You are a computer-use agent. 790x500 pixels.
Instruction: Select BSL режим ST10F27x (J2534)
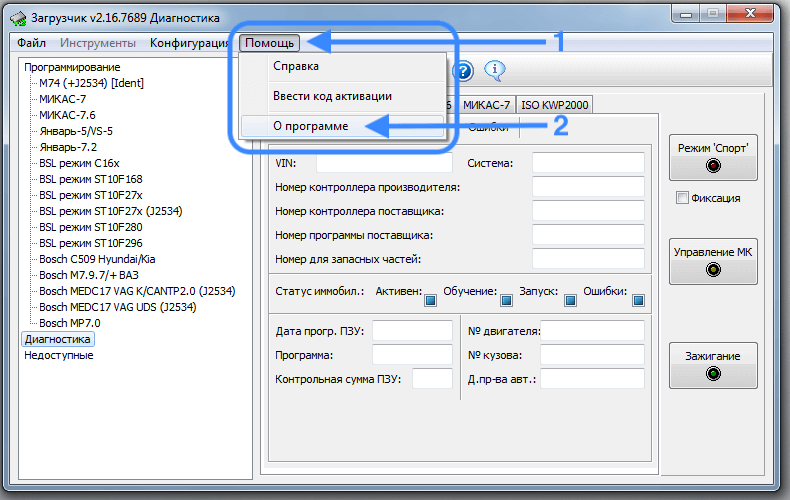click(111, 211)
